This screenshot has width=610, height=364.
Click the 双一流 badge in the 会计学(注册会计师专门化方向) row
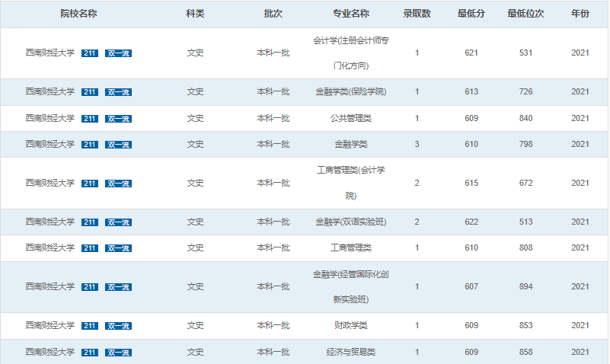click(x=118, y=53)
